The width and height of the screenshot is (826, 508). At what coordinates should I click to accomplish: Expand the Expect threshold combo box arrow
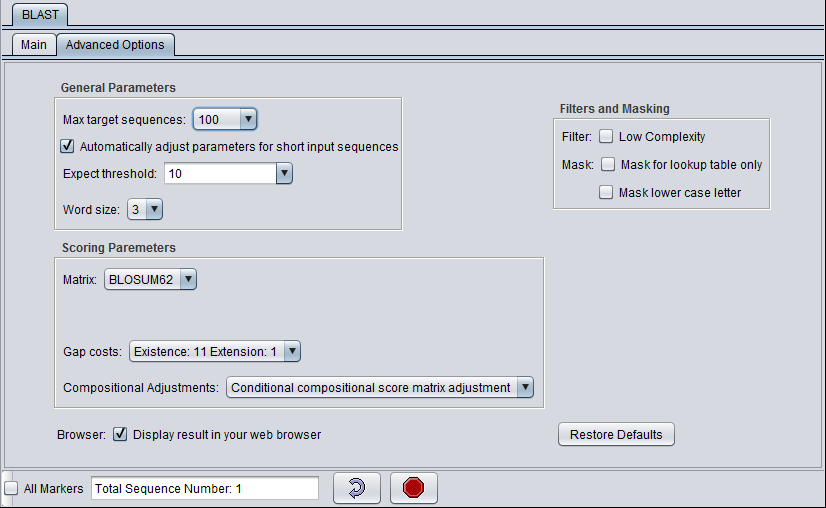click(x=284, y=174)
